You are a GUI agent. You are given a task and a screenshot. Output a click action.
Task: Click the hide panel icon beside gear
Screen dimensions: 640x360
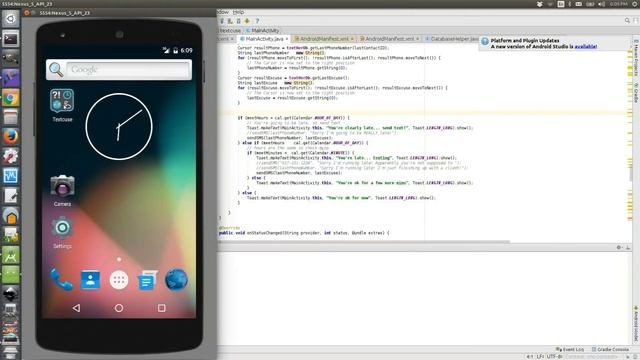click(x=628, y=247)
